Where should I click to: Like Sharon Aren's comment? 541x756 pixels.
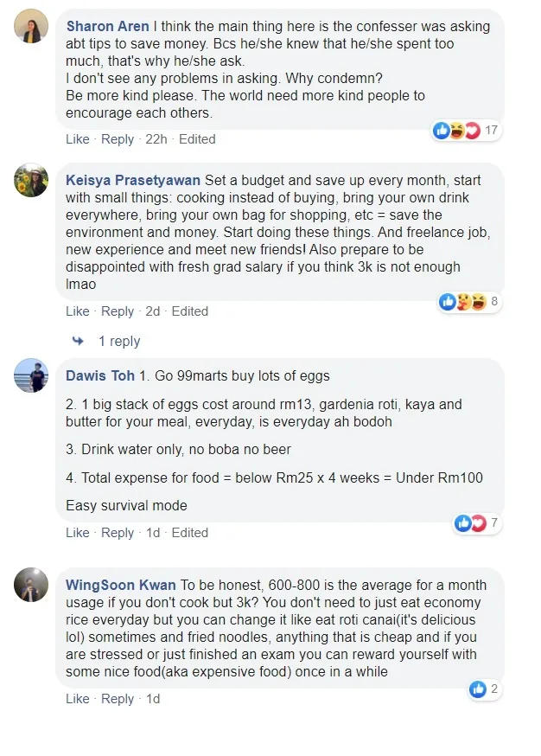pos(78,139)
